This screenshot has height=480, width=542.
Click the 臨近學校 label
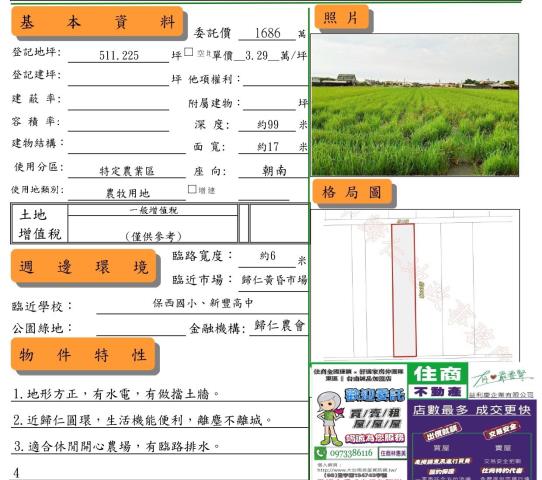click(x=42, y=306)
